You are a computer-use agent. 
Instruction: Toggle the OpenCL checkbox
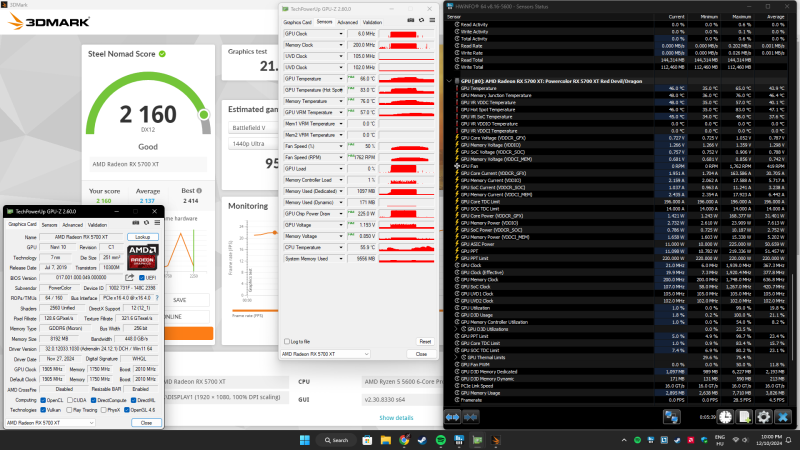(43, 401)
